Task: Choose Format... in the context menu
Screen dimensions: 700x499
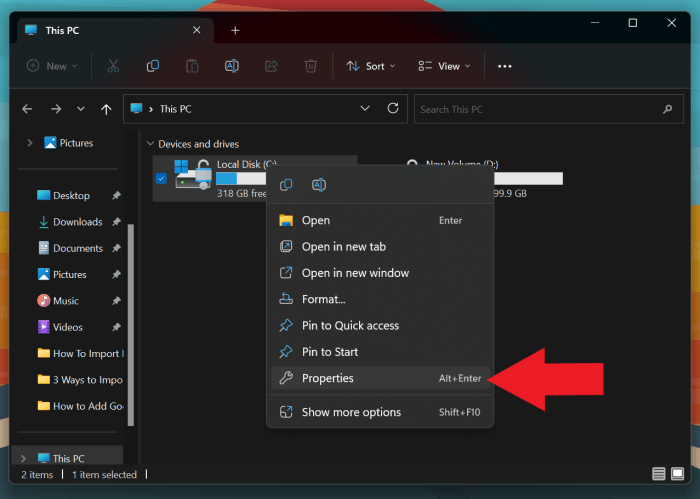Action: pos(323,299)
